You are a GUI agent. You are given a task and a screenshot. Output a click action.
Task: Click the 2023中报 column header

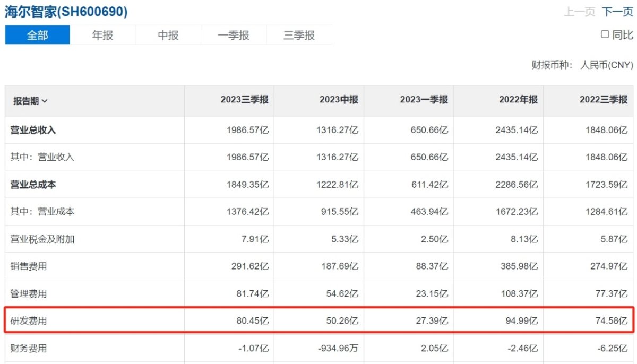coord(339,100)
